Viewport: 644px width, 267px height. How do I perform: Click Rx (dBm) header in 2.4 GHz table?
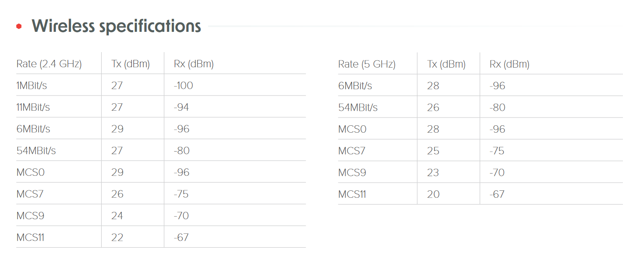(194, 64)
